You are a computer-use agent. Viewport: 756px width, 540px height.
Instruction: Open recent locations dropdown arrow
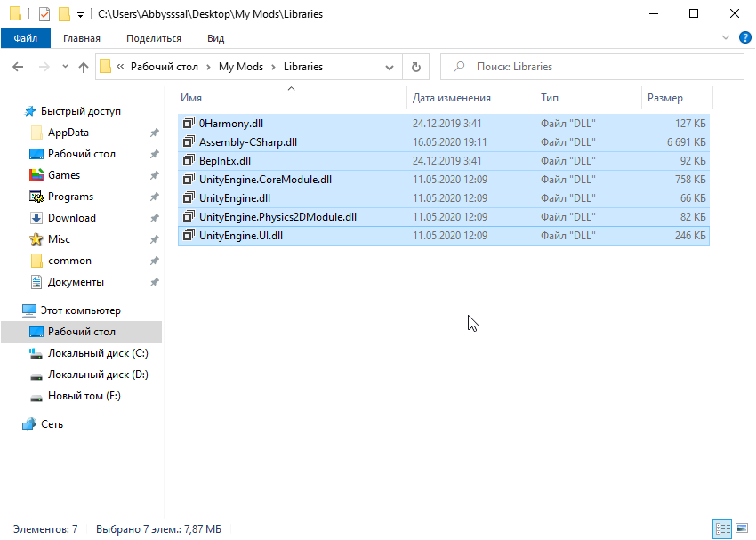click(65, 67)
